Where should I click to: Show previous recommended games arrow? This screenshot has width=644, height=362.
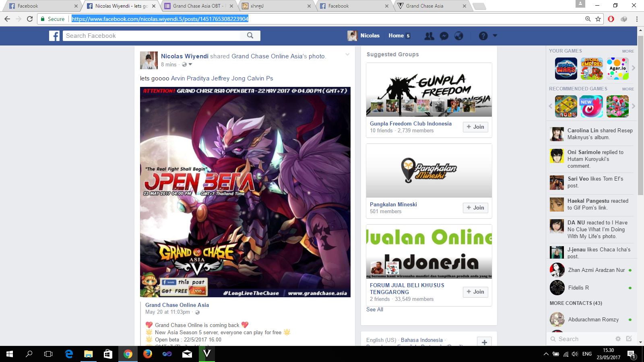[551, 106]
